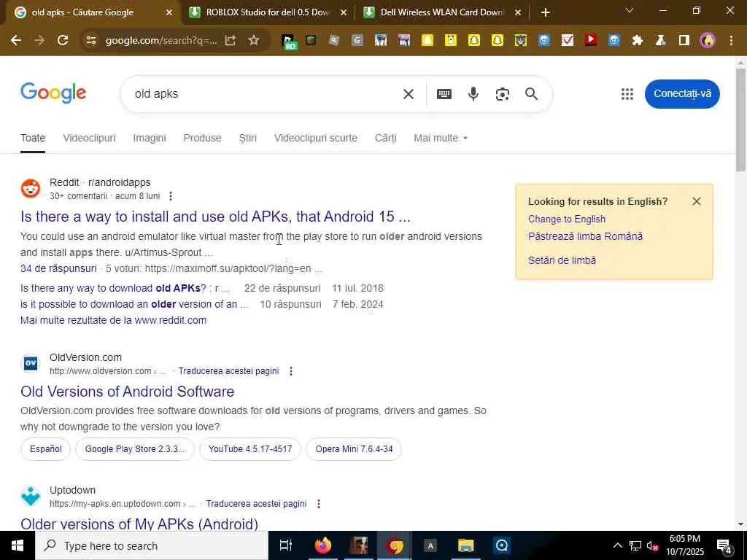747x560 pixels.
Task: Dismiss the English results suggestion box
Action: click(697, 201)
